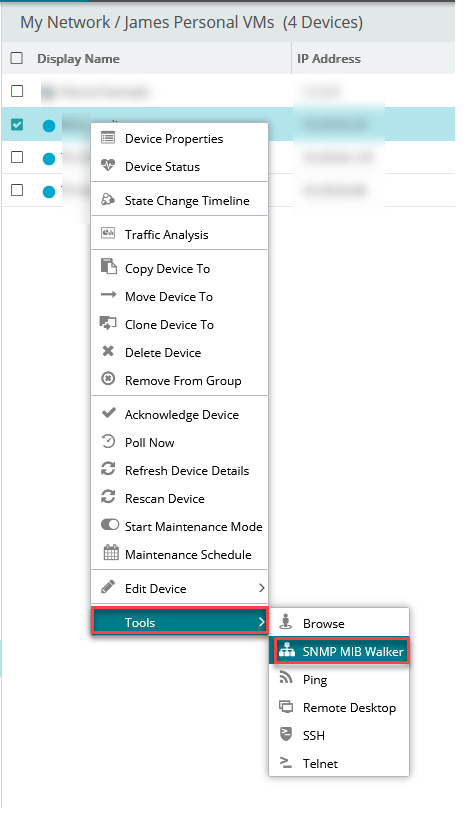Select Ping in the Tools submenu

[339, 680]
